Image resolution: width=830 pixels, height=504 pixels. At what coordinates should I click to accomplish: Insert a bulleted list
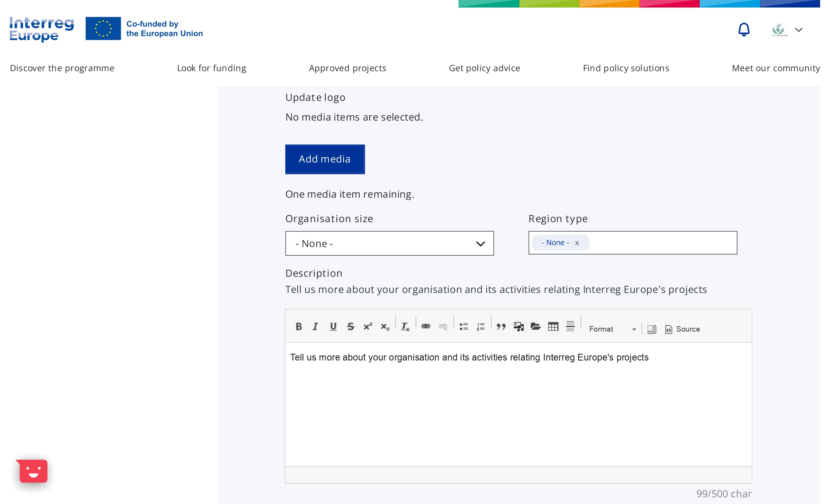point(464,327)
